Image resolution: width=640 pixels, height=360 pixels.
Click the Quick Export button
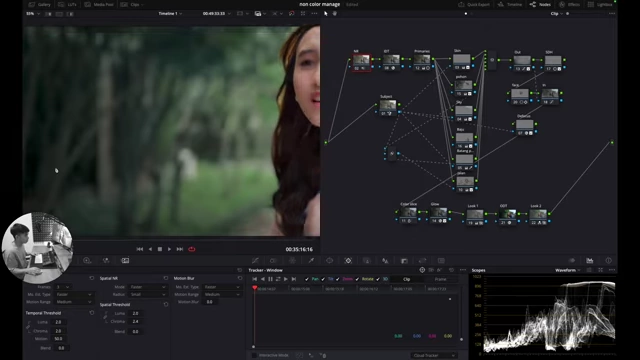(x=474, y=4)
